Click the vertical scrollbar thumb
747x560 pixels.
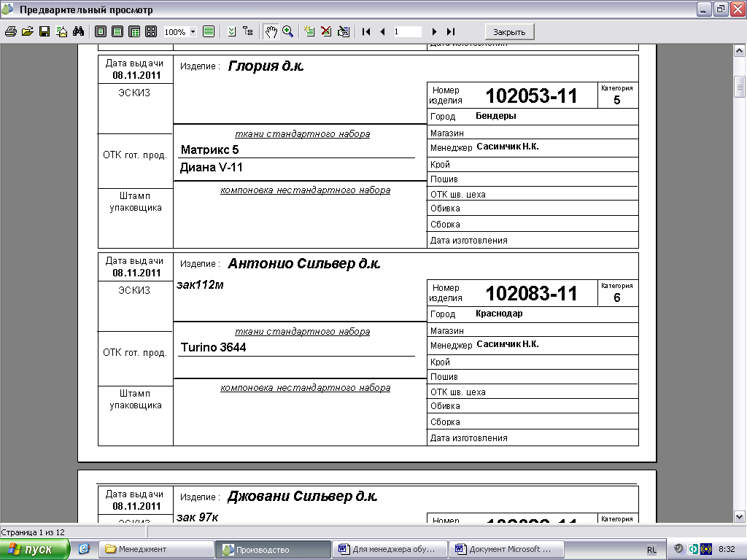coord(740,87)
